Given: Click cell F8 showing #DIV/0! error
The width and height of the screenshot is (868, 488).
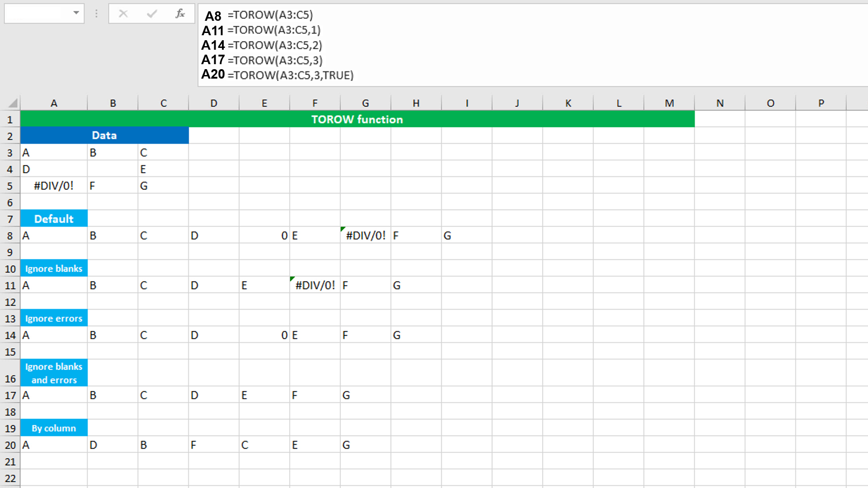Looking at the screenshot, I should [x=365, y=235].
